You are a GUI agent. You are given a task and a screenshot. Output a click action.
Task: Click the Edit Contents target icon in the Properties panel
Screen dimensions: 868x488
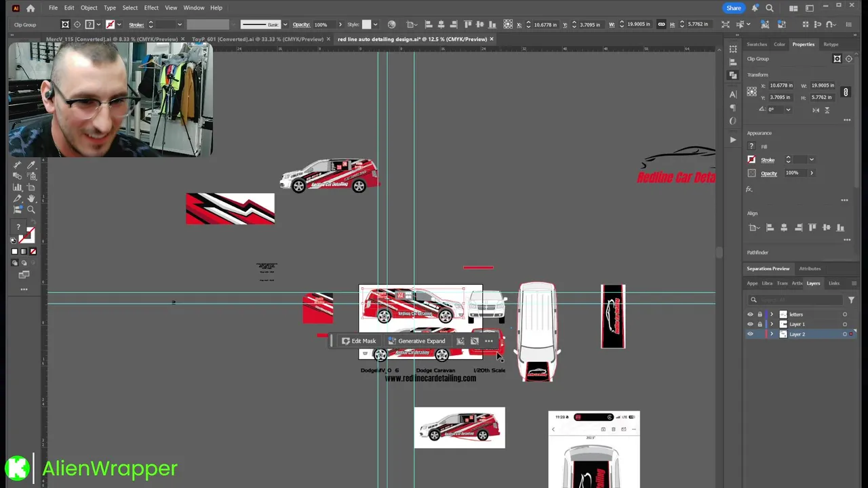pyautogui.click(x=848, y=59)
